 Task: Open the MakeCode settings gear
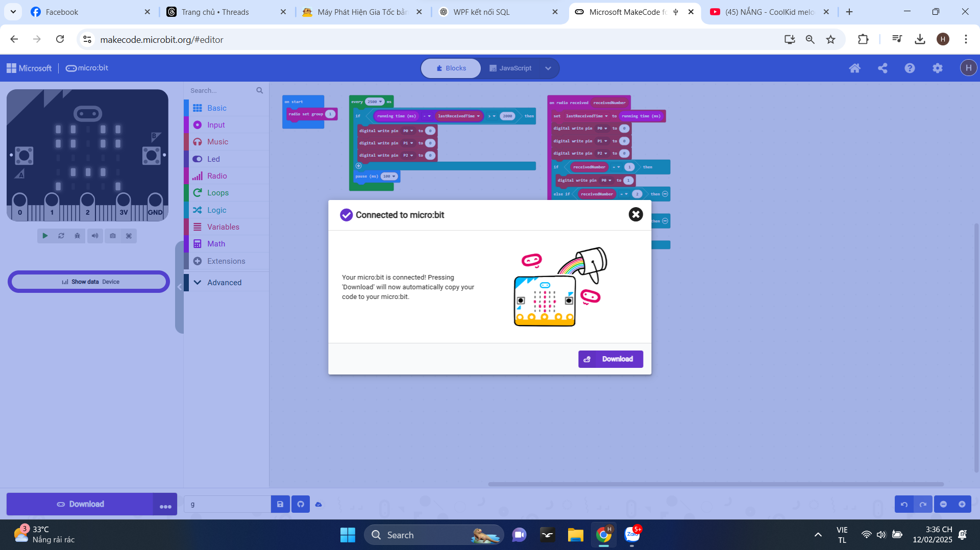point(938,68)
